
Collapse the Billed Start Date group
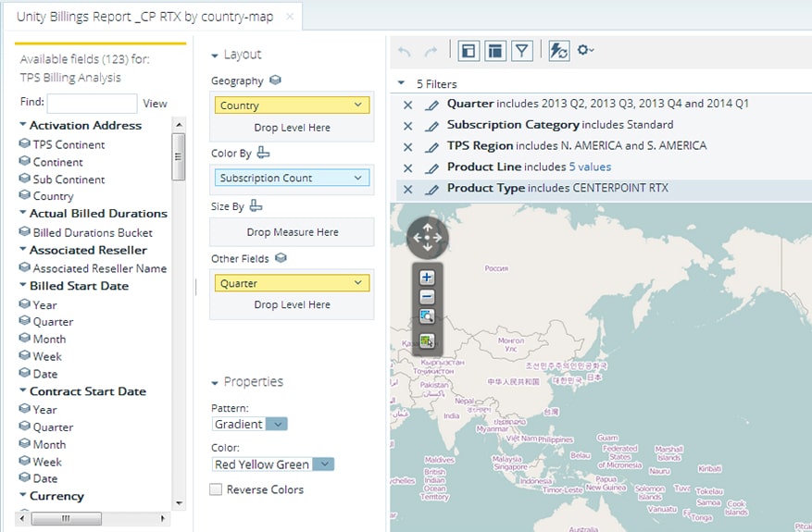click(22, 285)
